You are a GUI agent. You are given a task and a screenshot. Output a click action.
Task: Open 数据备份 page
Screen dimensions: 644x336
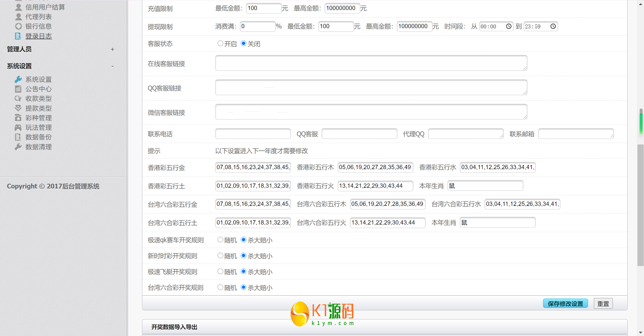pos(38,137)
